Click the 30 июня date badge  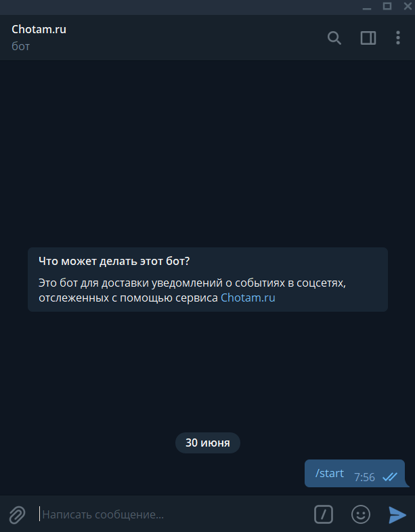point(207,443)
